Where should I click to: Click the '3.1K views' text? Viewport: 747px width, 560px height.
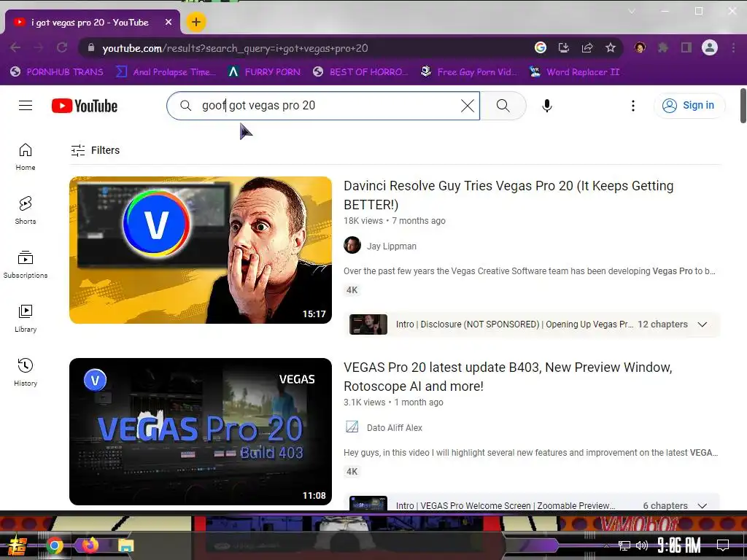pos(365,402)
